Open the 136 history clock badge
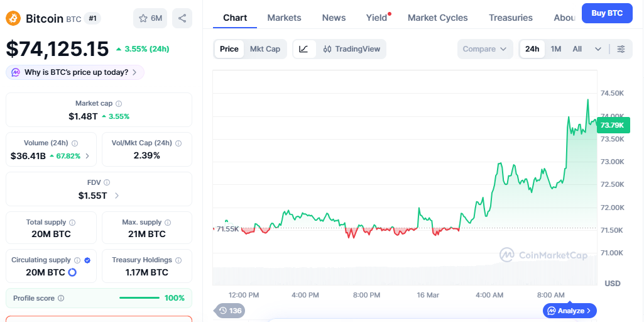The width and height of the screenshot is (644, 322). 229,311
